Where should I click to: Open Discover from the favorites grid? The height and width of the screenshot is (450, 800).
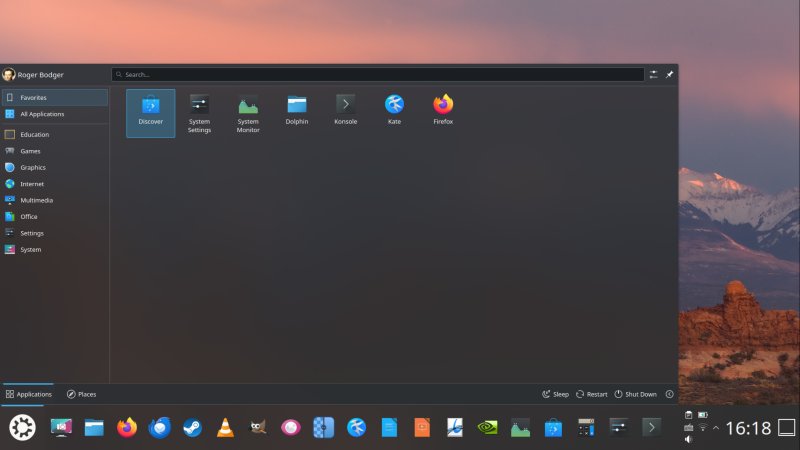pos(150,112)
